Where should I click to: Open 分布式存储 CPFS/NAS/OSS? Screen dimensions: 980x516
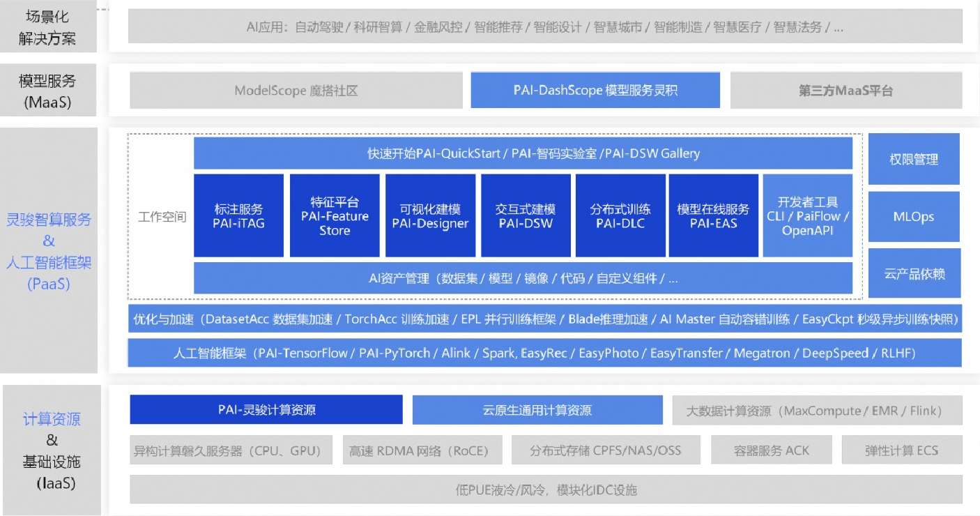pos(607,450)
